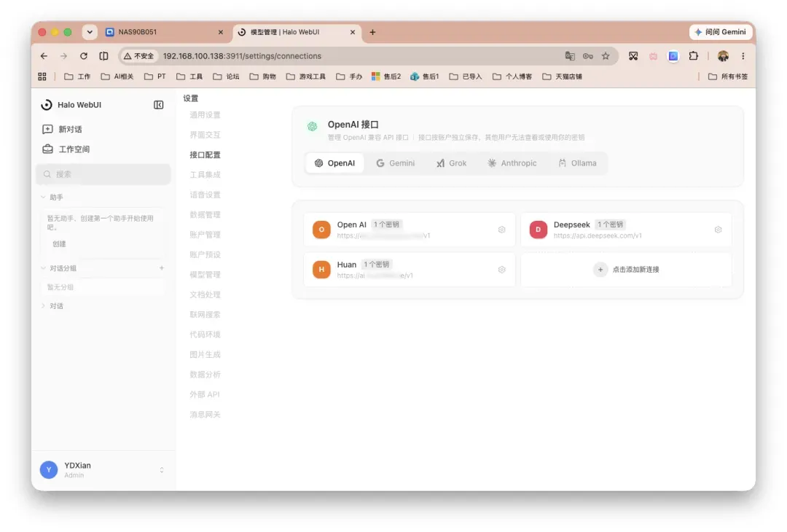Select 接口配置 settings page
787x532 pixels.
205,154
